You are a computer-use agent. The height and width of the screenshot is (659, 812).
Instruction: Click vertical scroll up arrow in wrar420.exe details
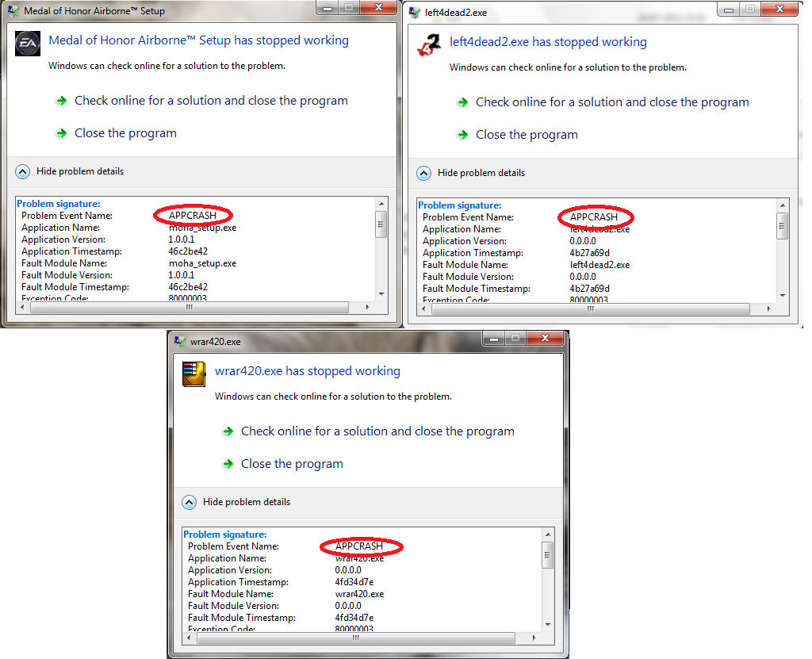point(547,534)
